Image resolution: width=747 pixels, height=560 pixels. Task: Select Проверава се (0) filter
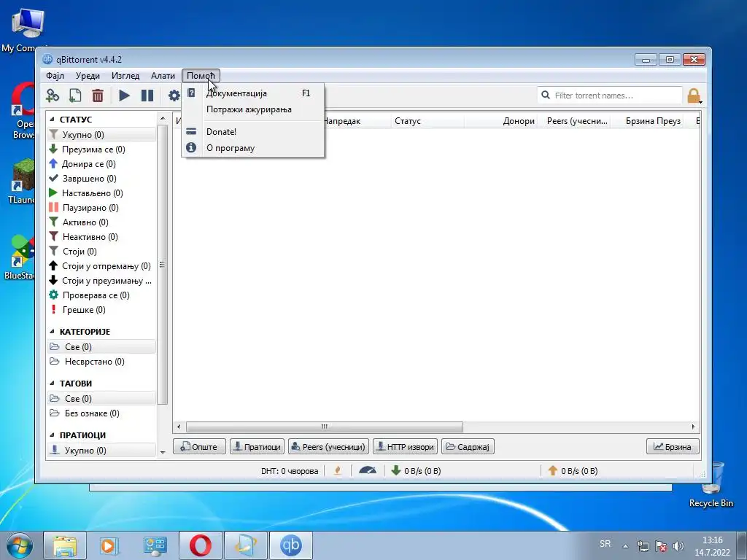101,295
